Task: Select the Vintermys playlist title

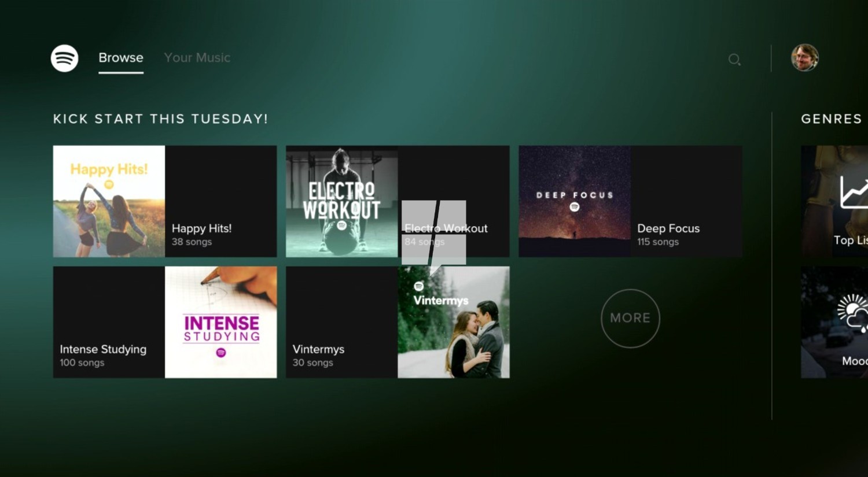Action: click(x=318, y=349)
